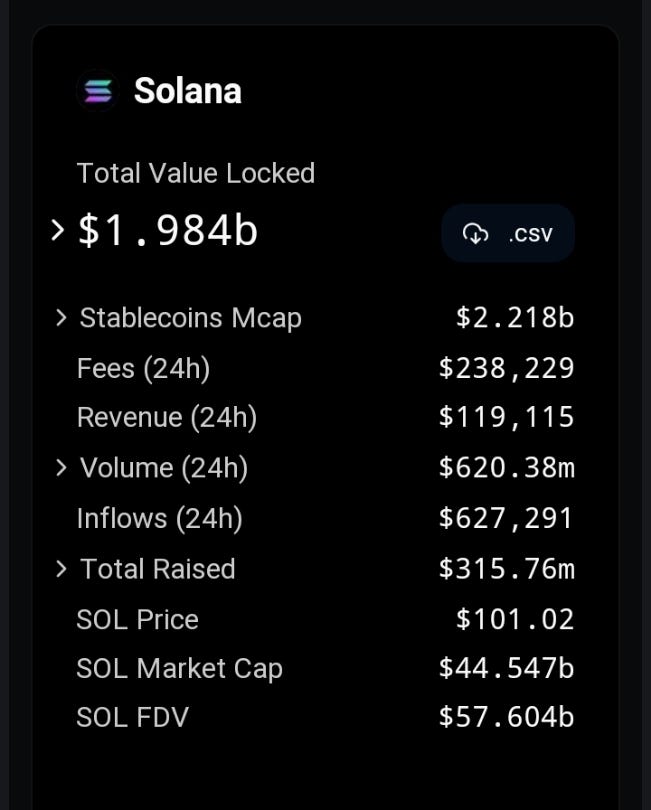Click the Solana logo icon
The width and height of the screenshot is (651, 810).
97,91
